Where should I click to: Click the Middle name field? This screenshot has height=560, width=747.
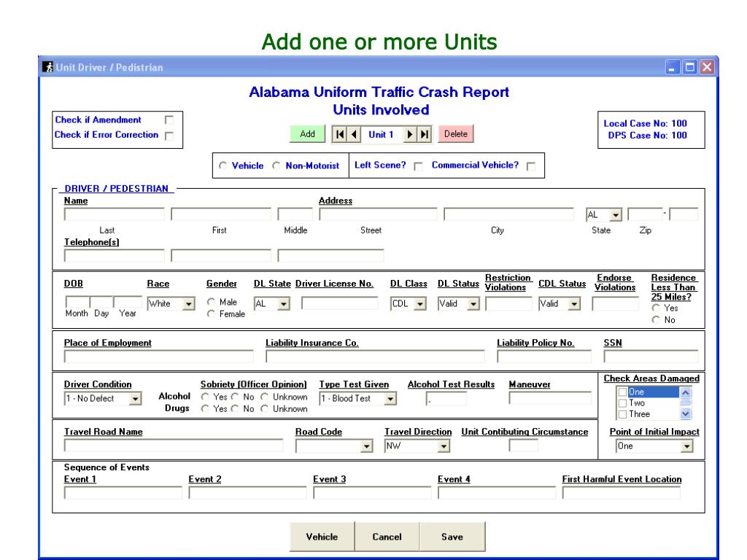(x=295, y=215)
